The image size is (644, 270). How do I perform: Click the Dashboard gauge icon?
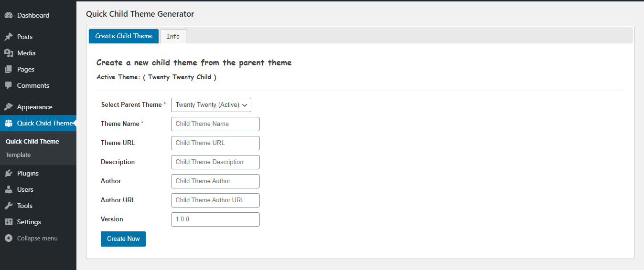coord(9,15)
